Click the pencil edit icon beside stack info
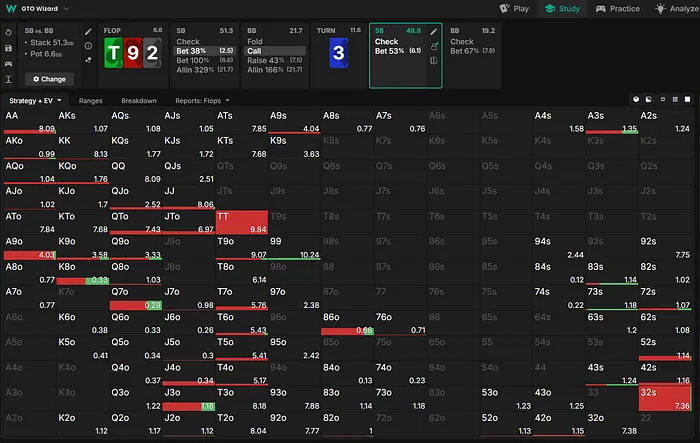This screenshot has height=443, width=700. click(x=88, y=32)
